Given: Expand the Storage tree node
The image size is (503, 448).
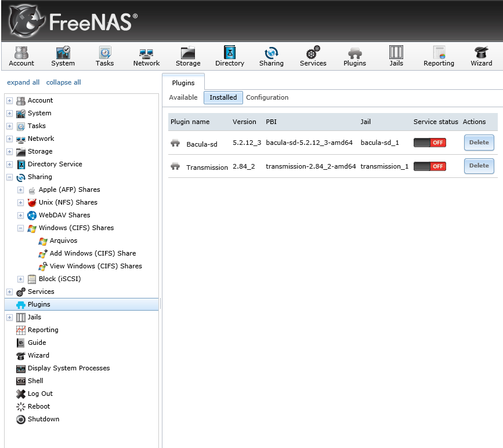Looking at the screenshot, I should 10,152.
